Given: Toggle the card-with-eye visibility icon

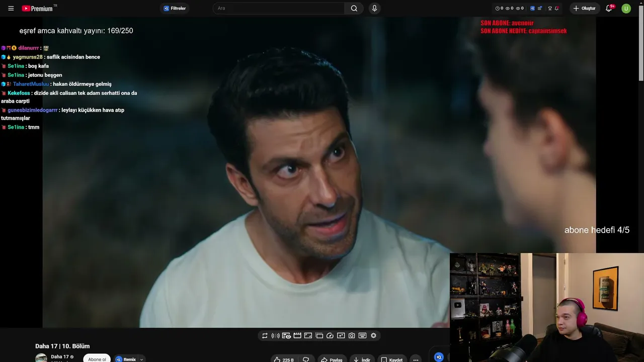Looking at the screenshot, I should pos(286,335).
